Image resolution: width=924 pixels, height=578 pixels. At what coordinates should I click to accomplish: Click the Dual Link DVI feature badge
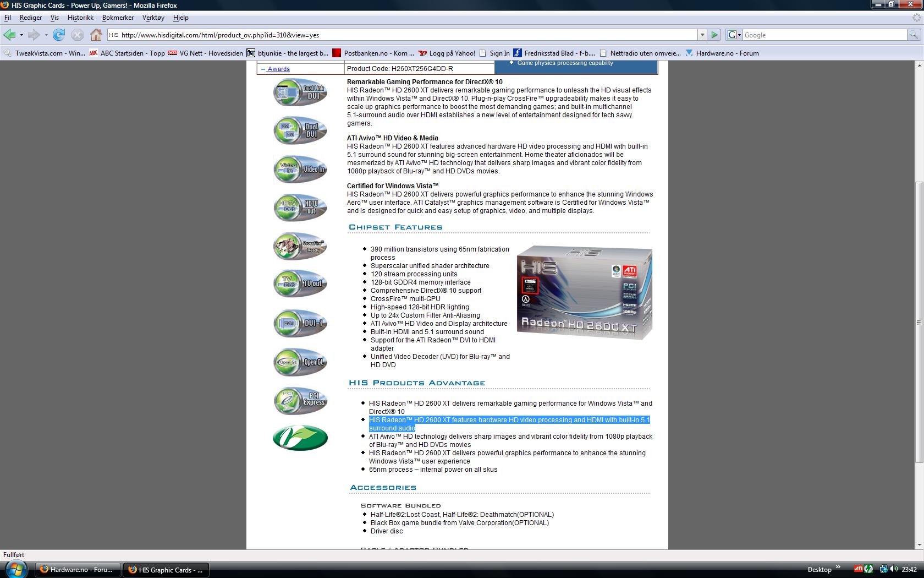[x=300, y=92]
